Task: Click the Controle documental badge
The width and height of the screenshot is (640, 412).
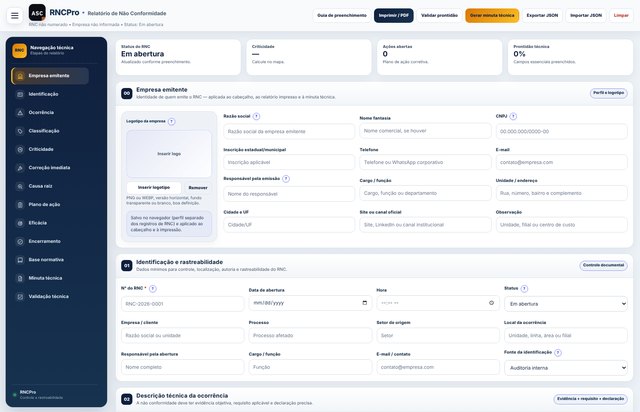Action: coord(603,265)
